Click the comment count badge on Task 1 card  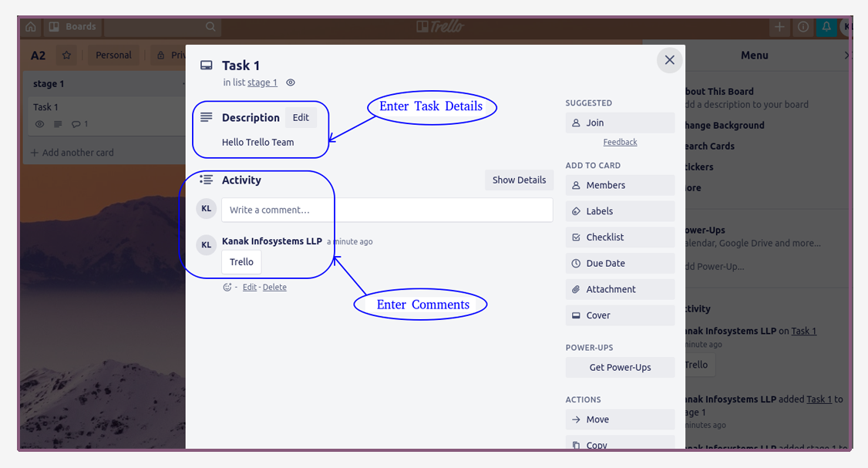79,124
